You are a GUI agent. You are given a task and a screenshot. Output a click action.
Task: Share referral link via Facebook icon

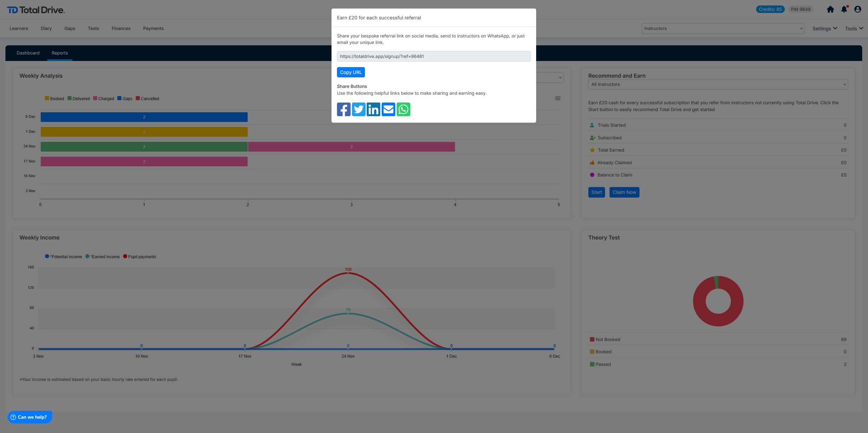343,109
